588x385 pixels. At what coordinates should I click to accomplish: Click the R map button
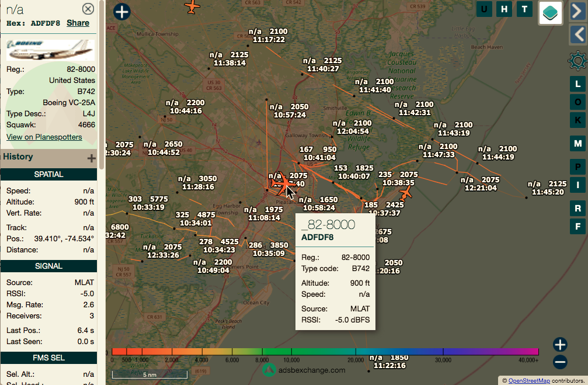(577, 208)
